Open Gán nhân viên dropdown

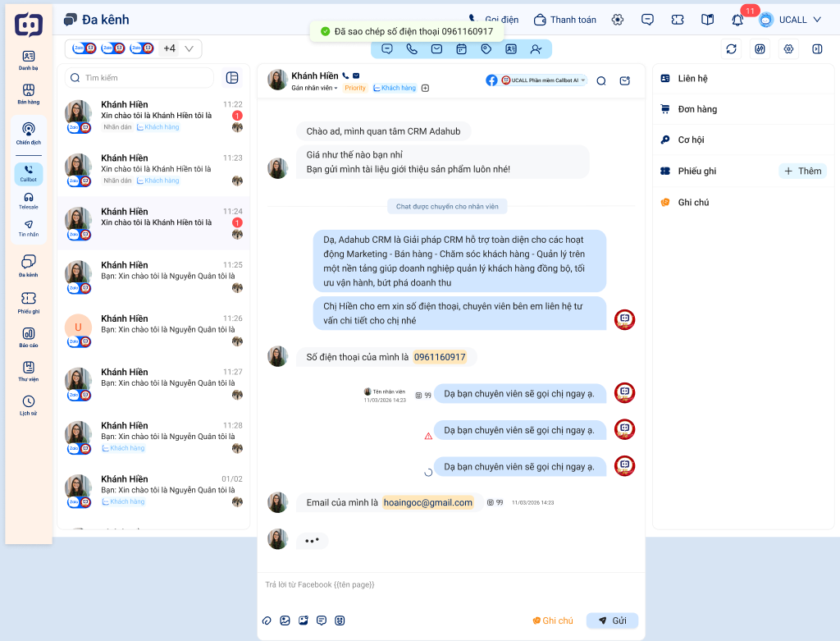coord(314,88)
